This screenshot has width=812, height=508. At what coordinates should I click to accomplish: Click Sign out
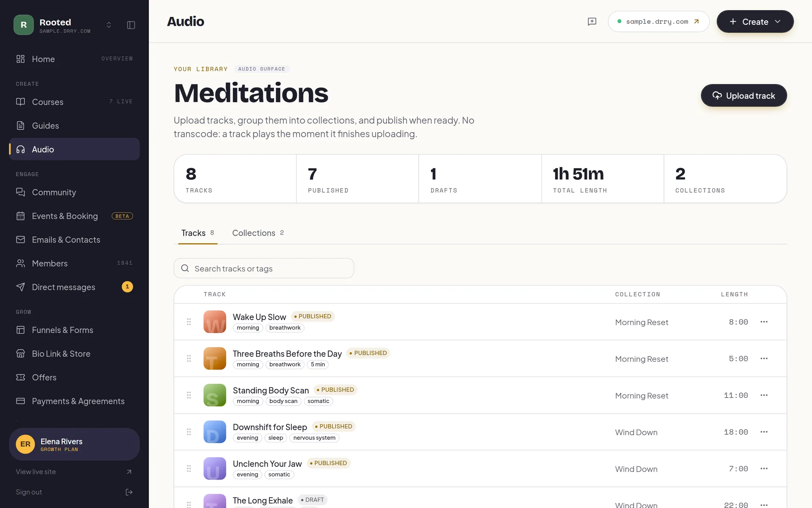click(74, 492)
